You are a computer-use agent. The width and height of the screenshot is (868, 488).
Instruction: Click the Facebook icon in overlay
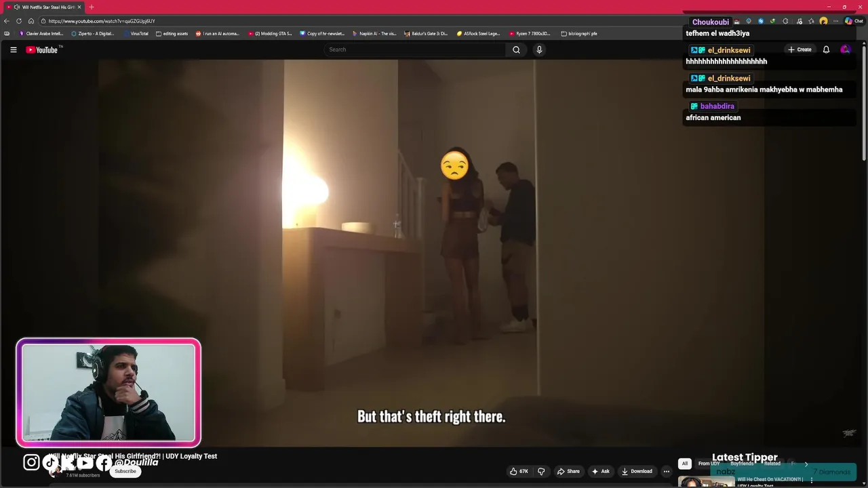coord(103,462)
